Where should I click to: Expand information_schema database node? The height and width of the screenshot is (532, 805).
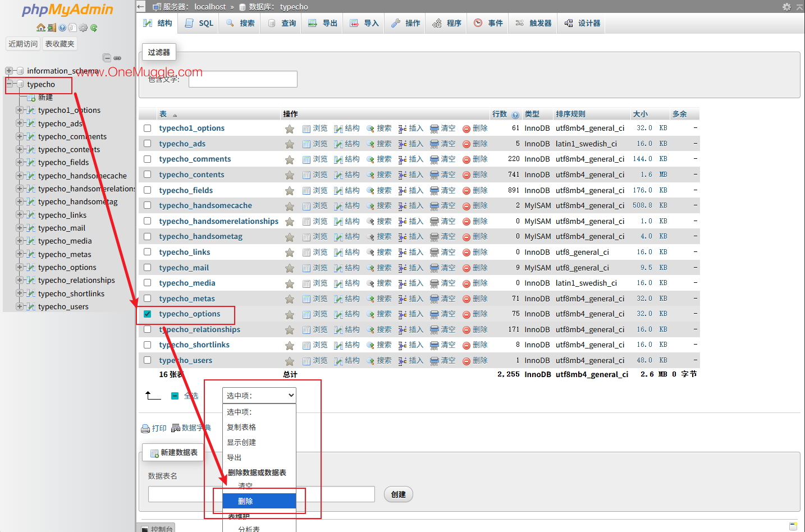click(x=9, y=71)
